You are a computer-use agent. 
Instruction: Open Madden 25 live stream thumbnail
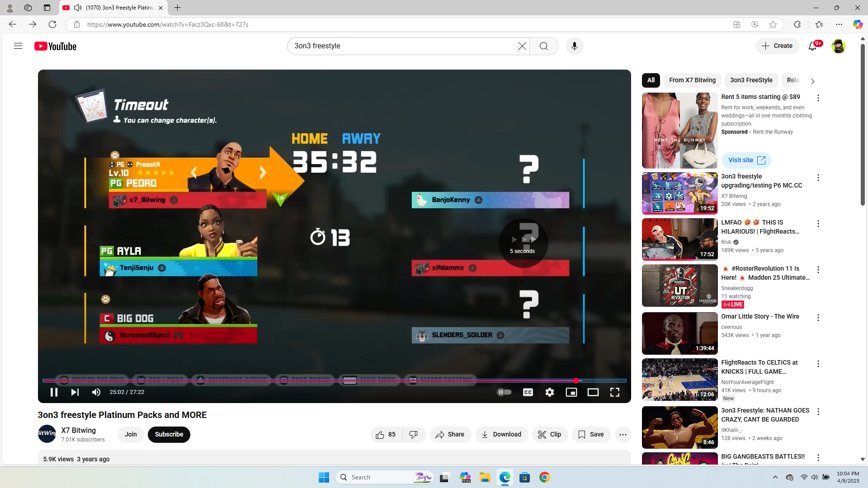pyautogui.click(x=680, y=286)
